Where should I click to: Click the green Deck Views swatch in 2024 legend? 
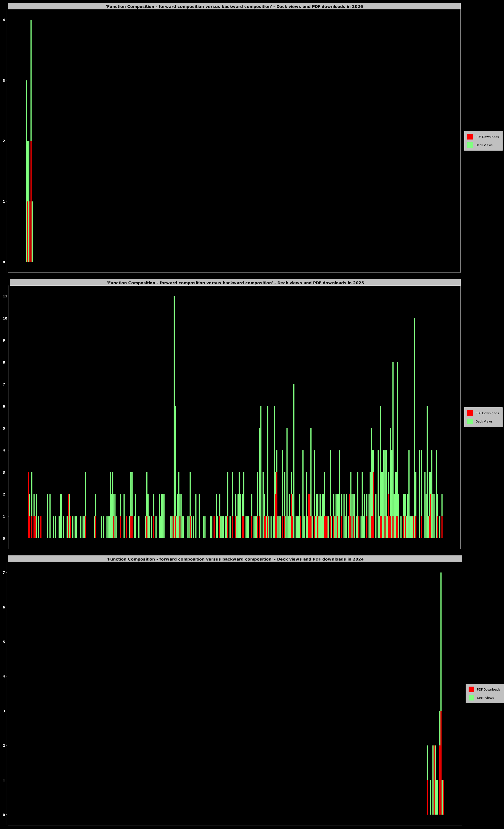471,697
